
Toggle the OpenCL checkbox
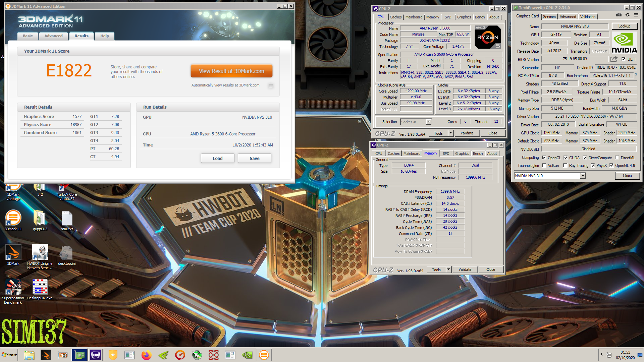click(x=544, y=158)
